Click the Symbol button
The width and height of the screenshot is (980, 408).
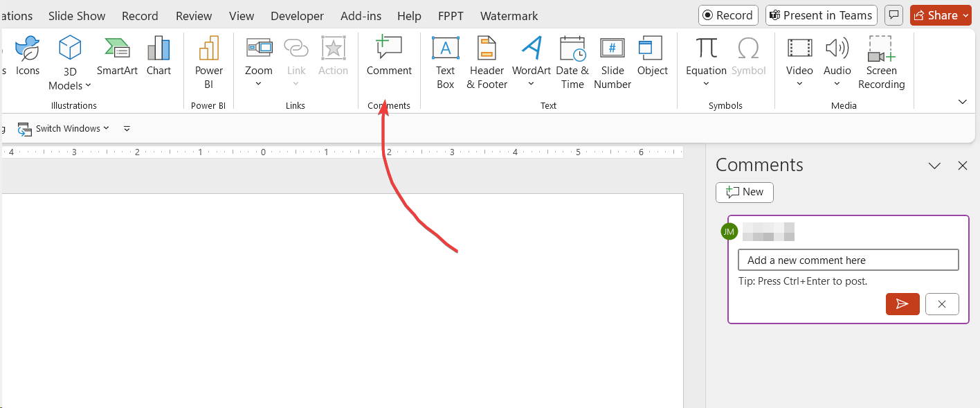pos(748,57)
